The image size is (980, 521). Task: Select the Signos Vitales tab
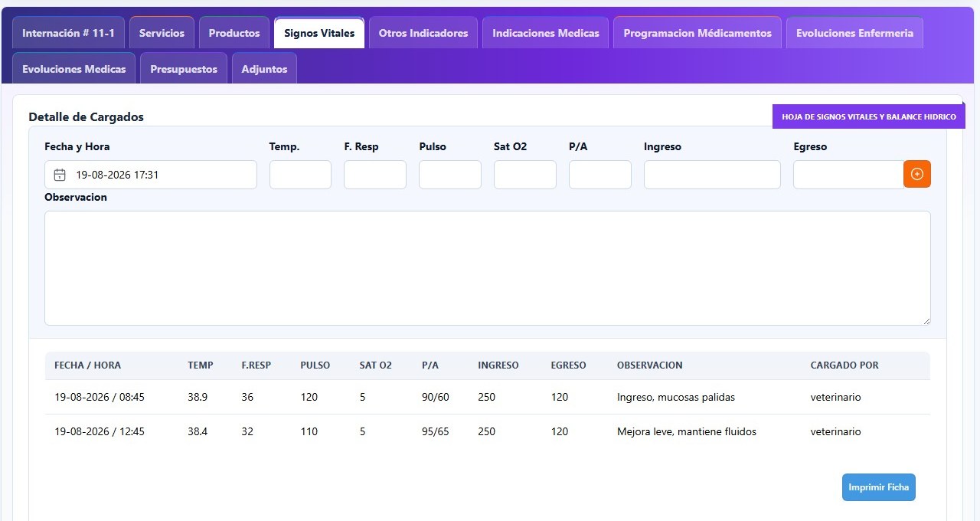pos(319,33)
